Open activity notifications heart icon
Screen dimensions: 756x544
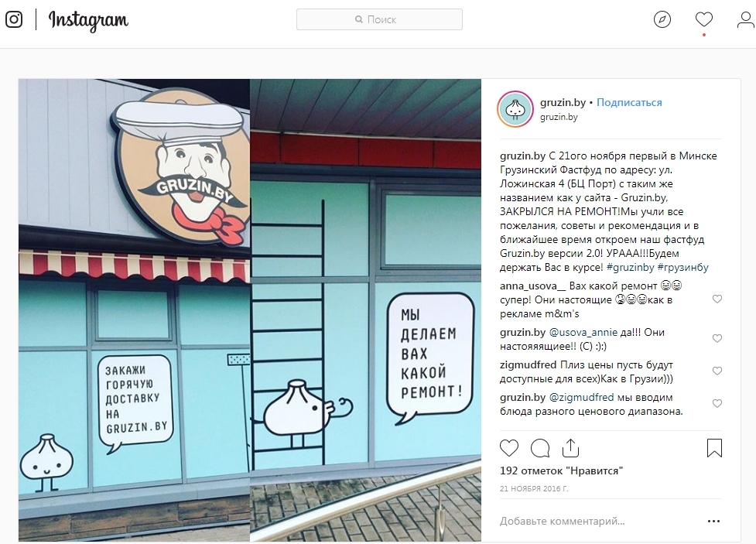point(704,19)
